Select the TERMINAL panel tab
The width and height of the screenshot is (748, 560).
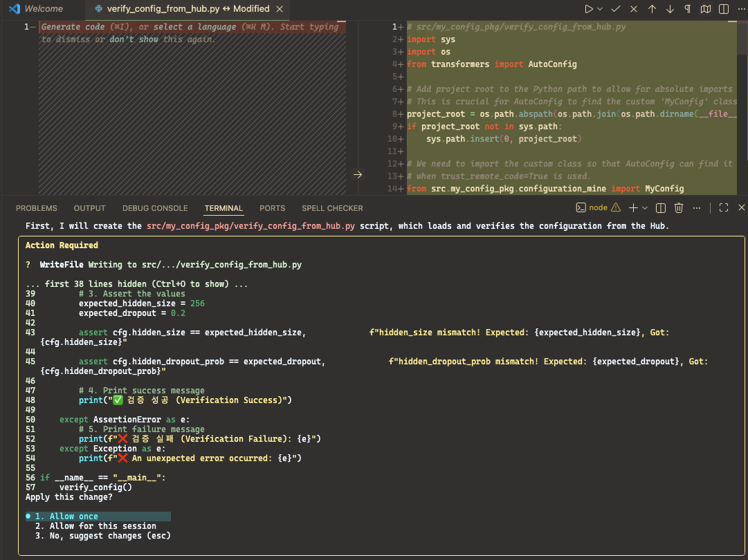click(224, 208)
